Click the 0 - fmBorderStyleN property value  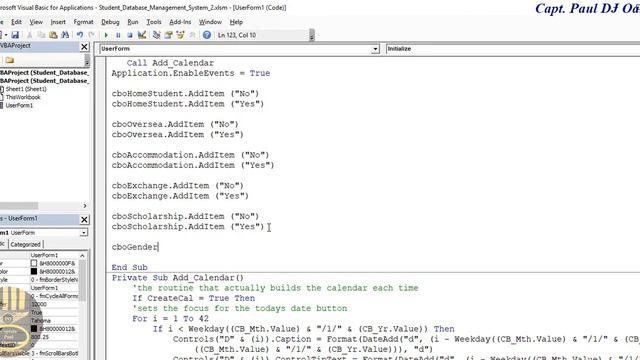[54, 280]
